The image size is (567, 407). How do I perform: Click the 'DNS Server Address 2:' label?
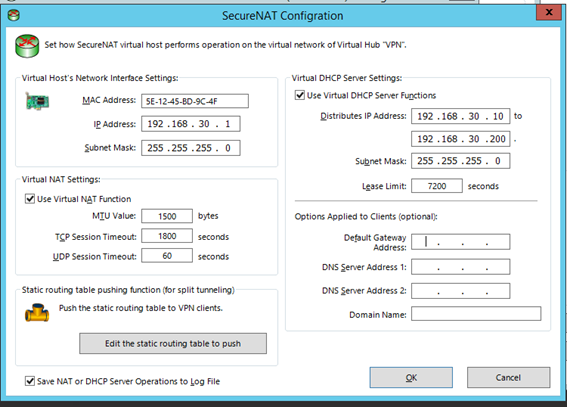click(x=364, y=291)
